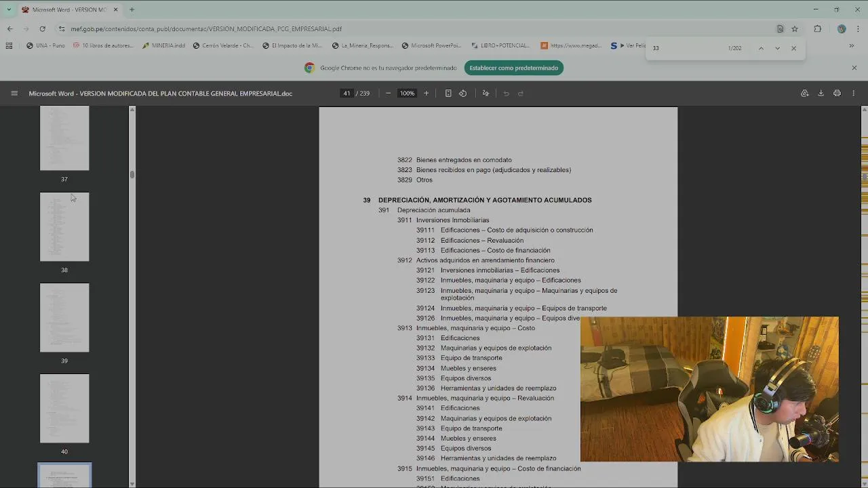Open the Cerrón Velarde bookmark
Image resolution: width=868 pixels, height=488 pixels.
[223, 45]
